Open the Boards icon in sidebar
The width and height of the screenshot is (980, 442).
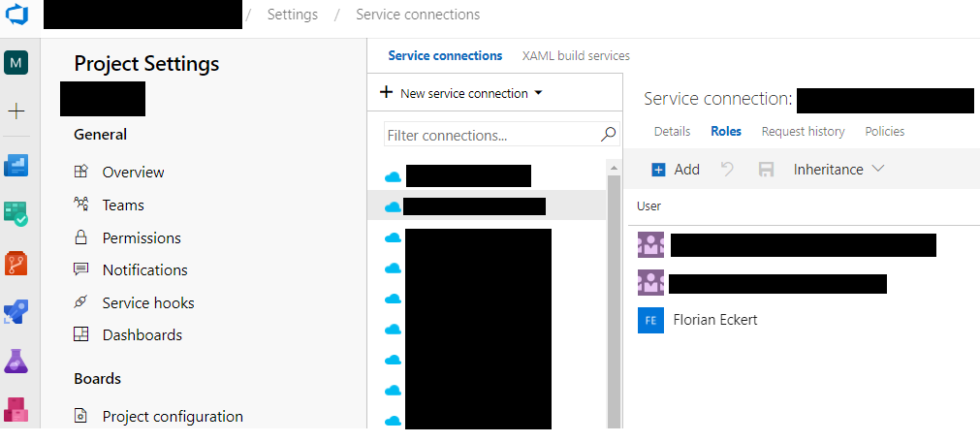pos(16,166)
